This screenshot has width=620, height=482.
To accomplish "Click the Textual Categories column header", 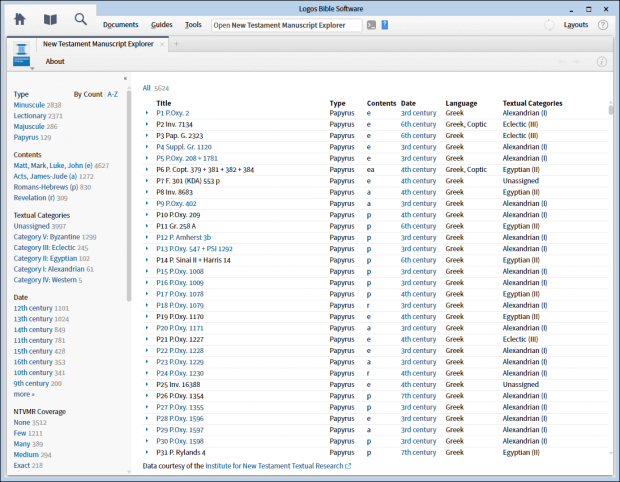I will pyautogui.click(x=532, y=103).
